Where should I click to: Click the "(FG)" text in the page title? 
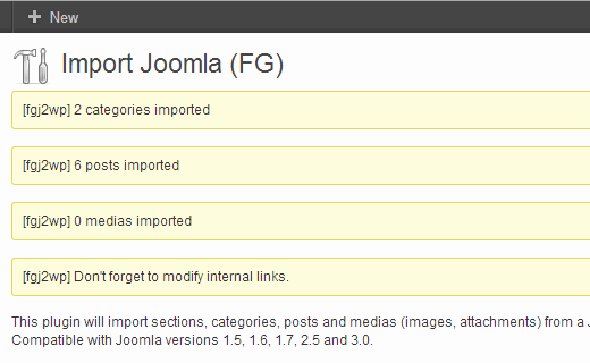coord(257,64)
